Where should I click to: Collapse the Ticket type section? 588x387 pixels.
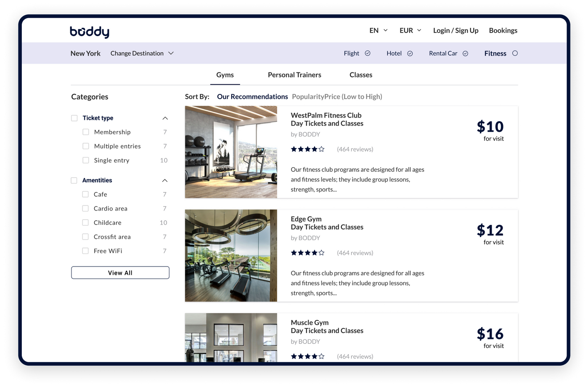tap(165, 118)
